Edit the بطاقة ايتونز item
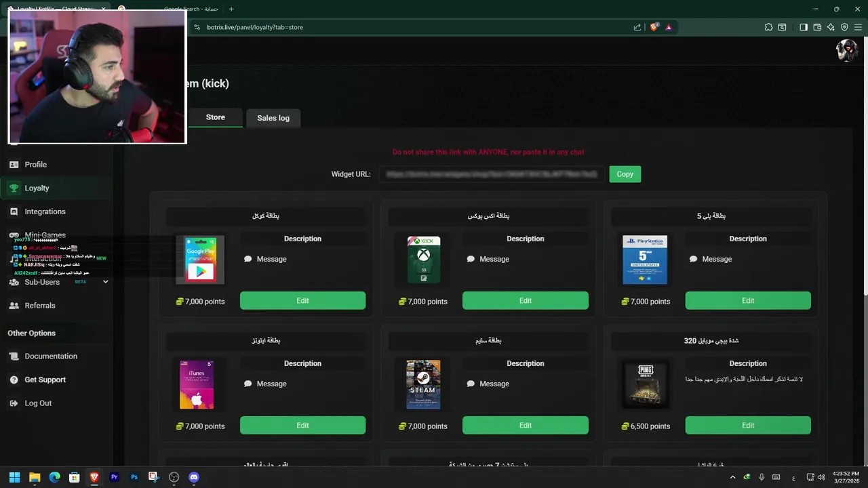The height and width of the screenshot is (488, 868). (x=302, y=426)
